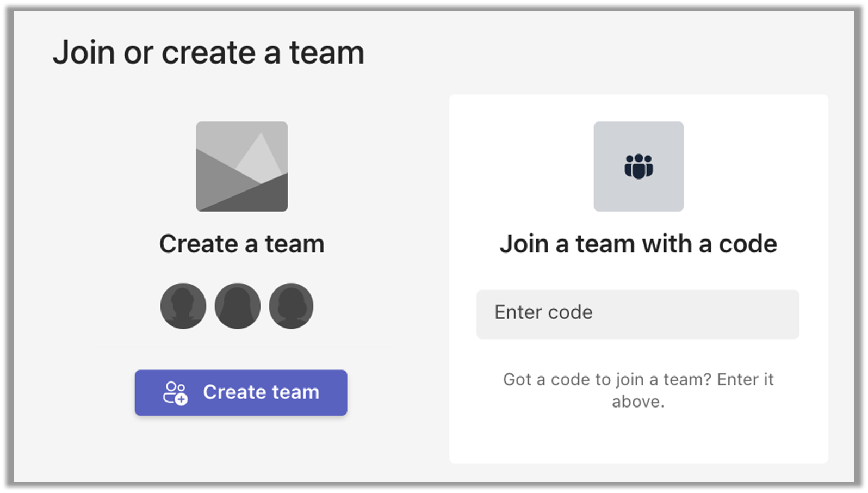Select the middle member avatar silhouette
The height and width of the screenshot is (493, 868).
tap(238, 306)
